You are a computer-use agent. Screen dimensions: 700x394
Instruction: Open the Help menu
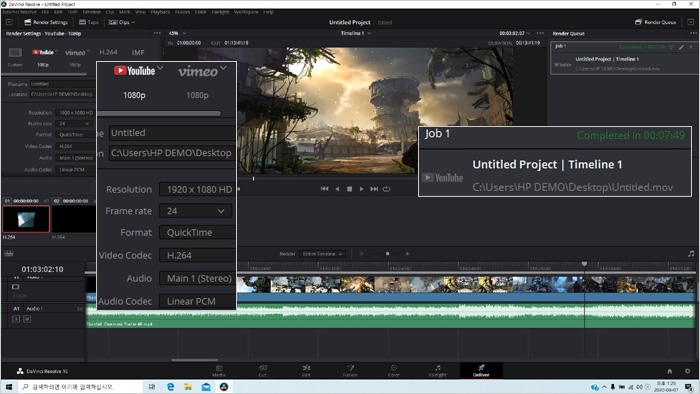[268, 12]
